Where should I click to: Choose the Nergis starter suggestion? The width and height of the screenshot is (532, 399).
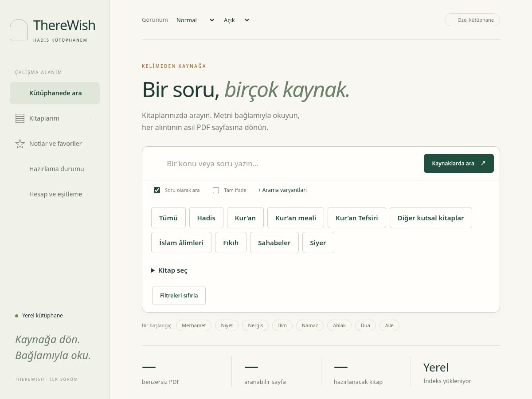(255, 325)
